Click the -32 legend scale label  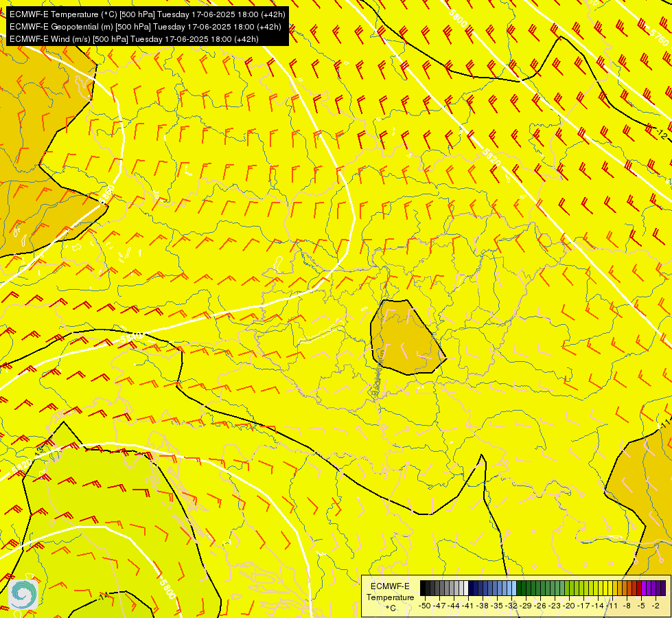click(511, 606)
